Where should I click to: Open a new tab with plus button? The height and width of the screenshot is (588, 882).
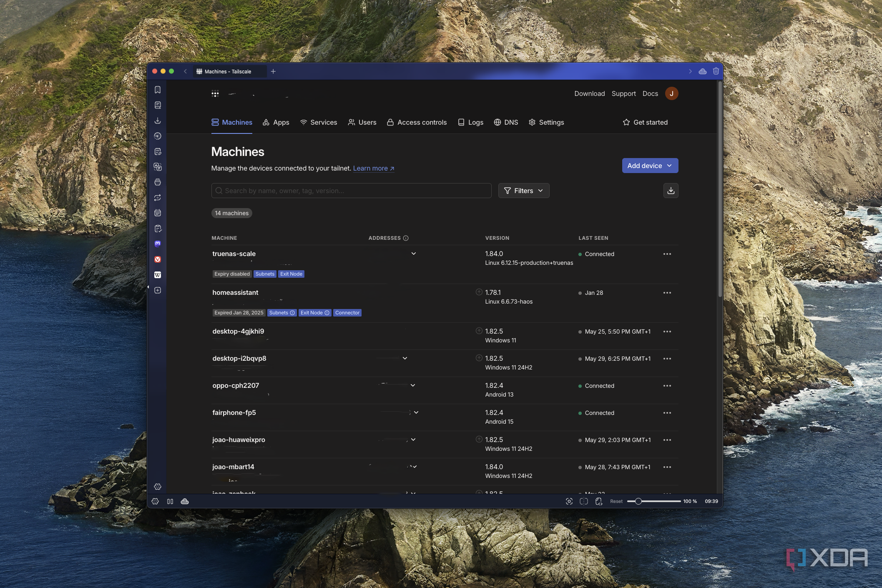click(x=273, y=71)
